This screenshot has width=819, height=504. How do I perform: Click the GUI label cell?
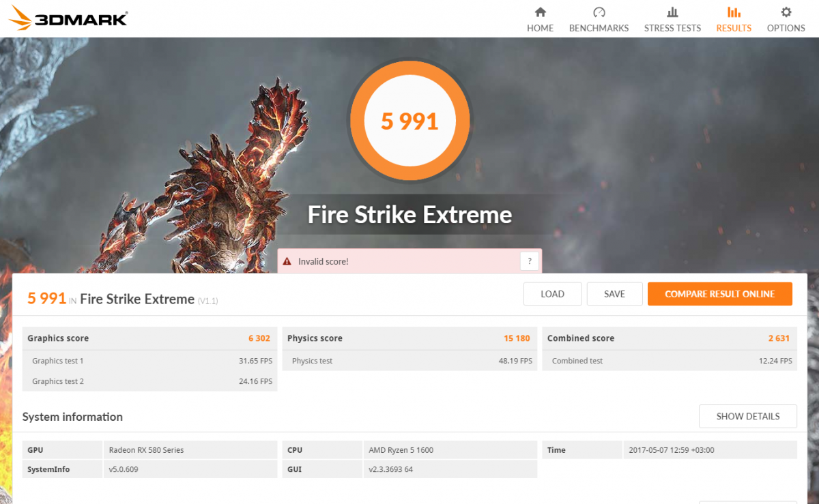click(x=322, y=469)
